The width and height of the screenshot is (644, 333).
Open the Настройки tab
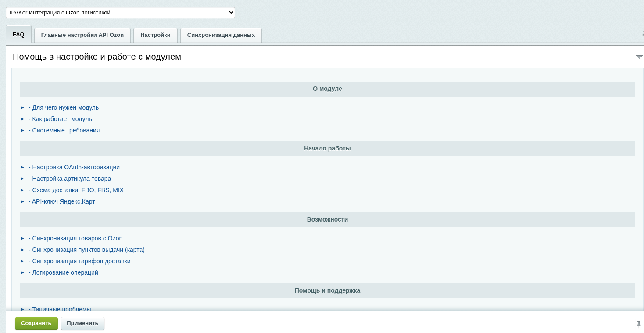click(155, 35)
